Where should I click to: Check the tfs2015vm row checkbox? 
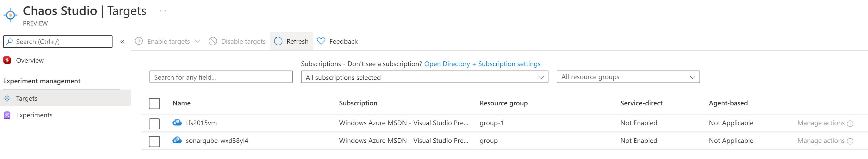click(154, 124)
